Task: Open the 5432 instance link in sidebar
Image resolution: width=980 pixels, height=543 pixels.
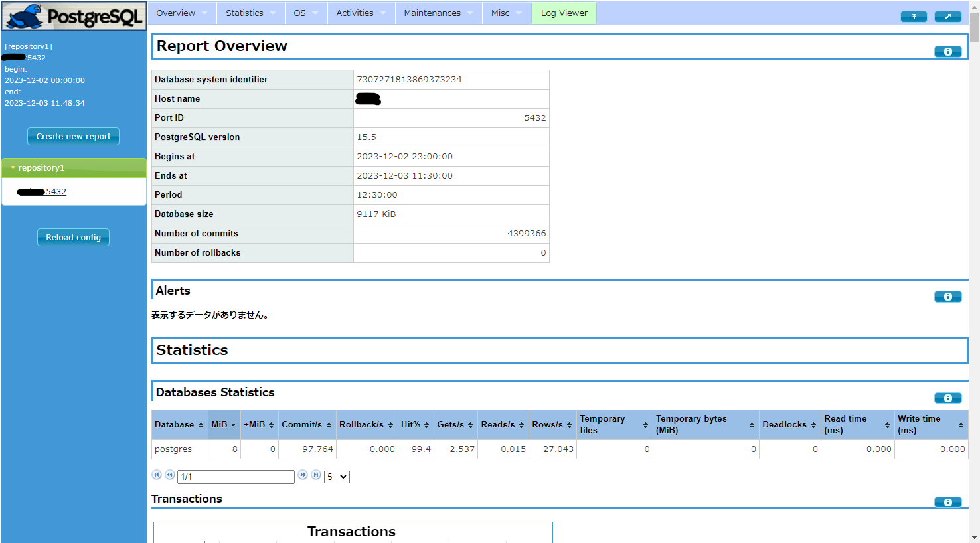Action: (41, 192)
